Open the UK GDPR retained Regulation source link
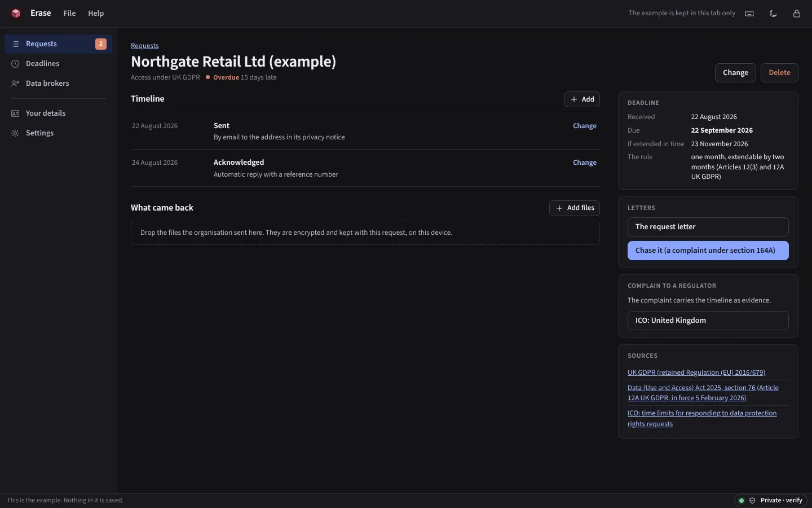Viewport: 812px width, 508px height. (696, 373)
